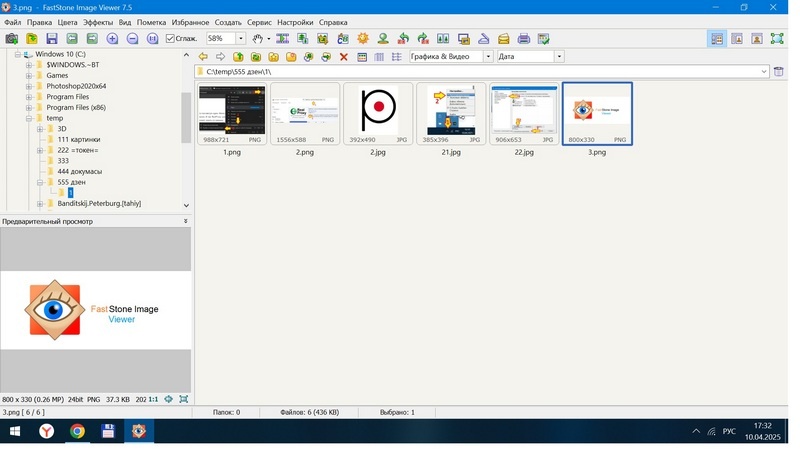Click the folder tree vertical scrollbar
The image size is (800, 465).
point(186,117)
